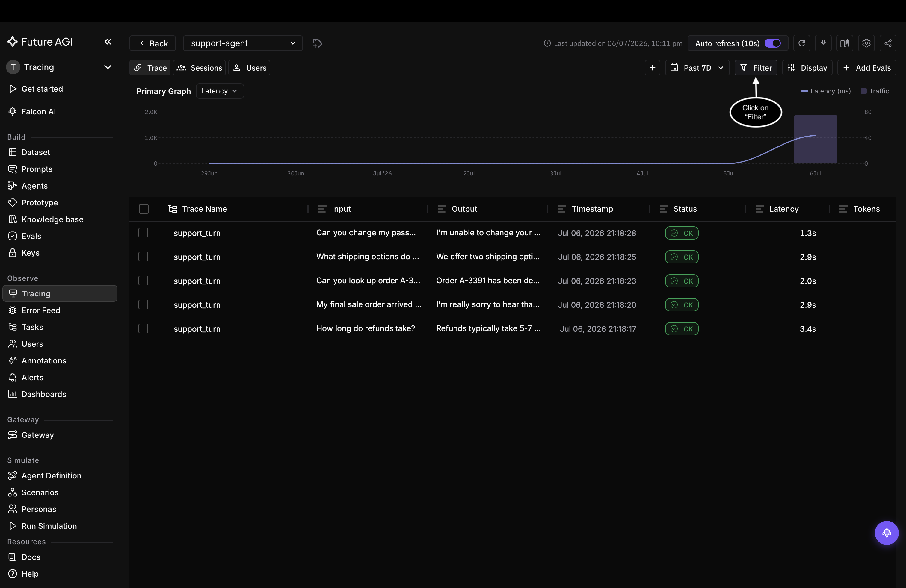Open Falcon AI floating assistant button
Viewport: 906px width, 588px height.
pyautogui.click(x=887, y=533)
